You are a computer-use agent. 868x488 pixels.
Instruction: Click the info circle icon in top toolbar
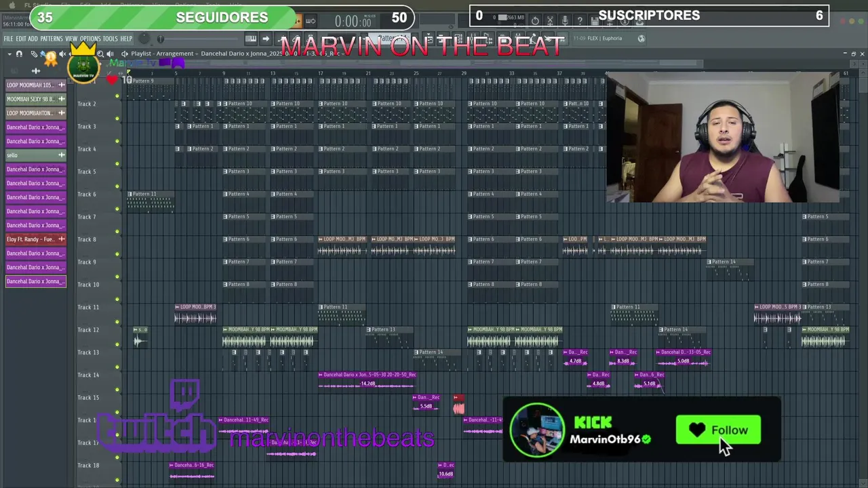(x=625, y=21)
